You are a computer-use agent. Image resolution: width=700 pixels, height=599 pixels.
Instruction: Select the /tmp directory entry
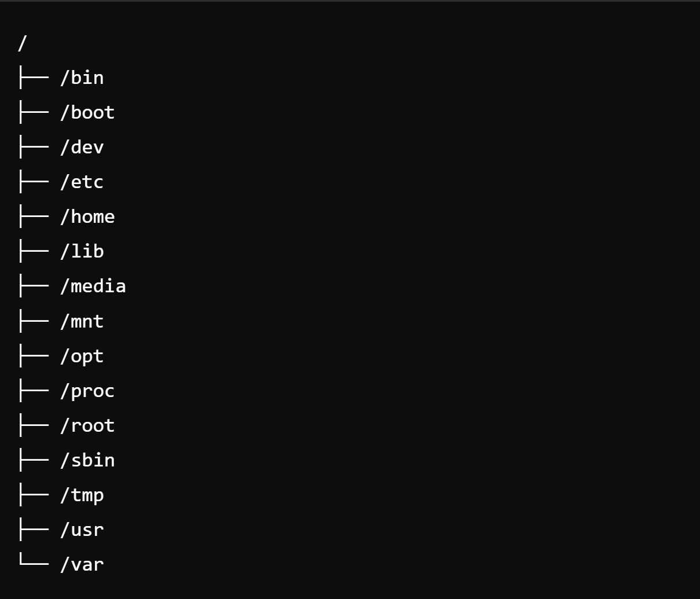pos(82,495)
